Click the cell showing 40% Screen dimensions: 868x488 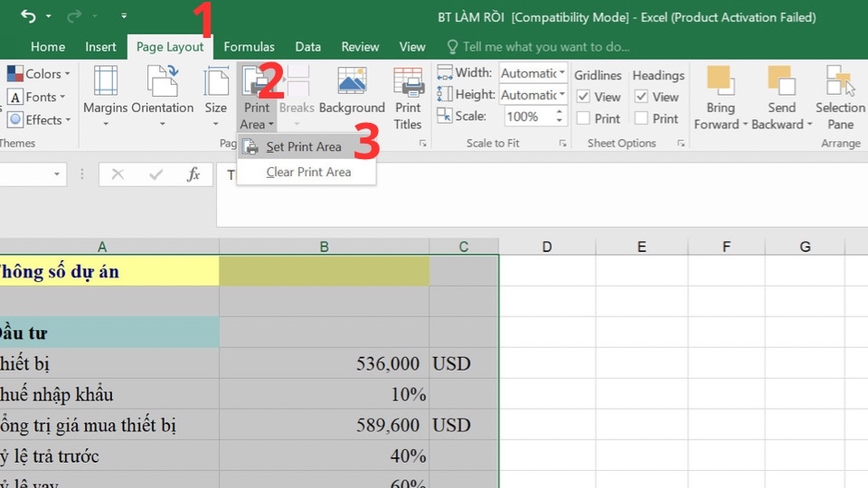pos(324,455)
